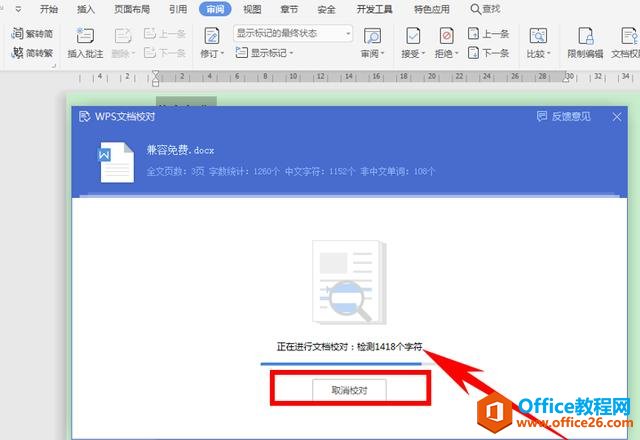Switch to the 视图 tab
The width and height of the screenshot is (640, 440).
tap(252, 9)
